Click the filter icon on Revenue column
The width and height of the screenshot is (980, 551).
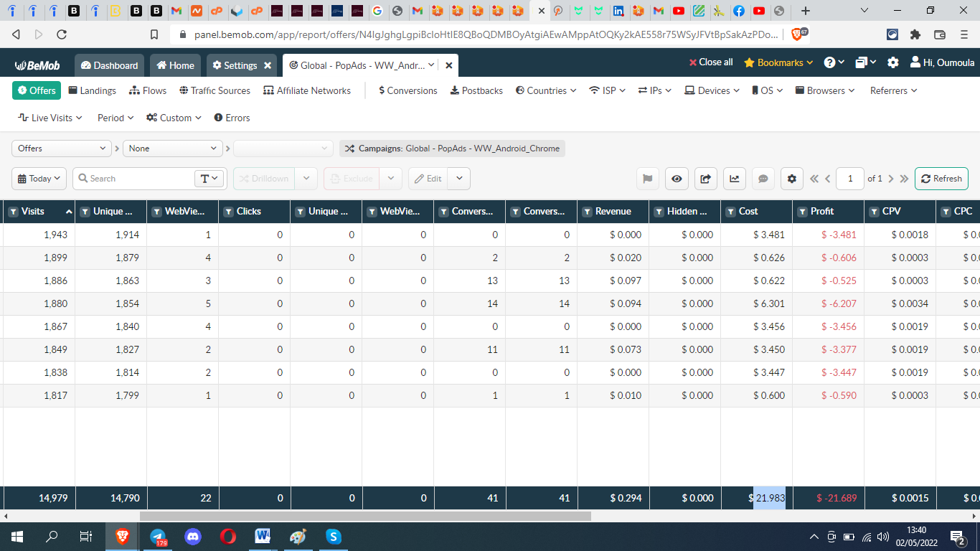click(x=587, y=212)
